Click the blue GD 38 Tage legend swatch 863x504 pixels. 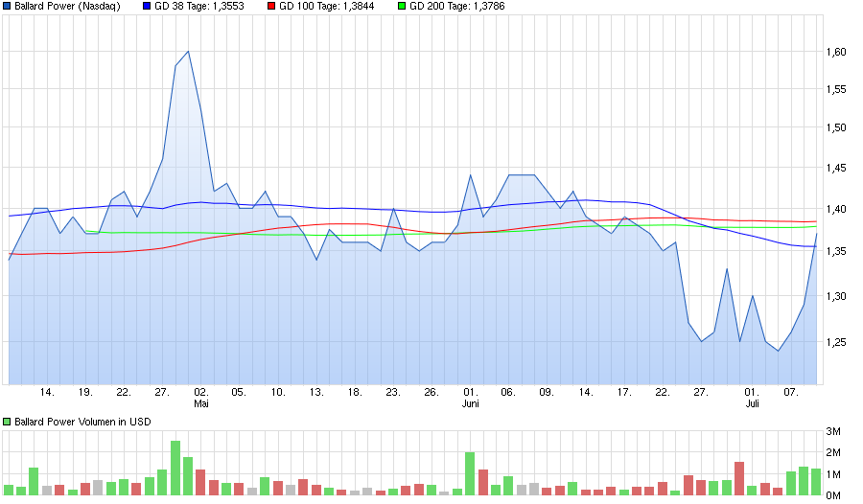click(147, 7)
